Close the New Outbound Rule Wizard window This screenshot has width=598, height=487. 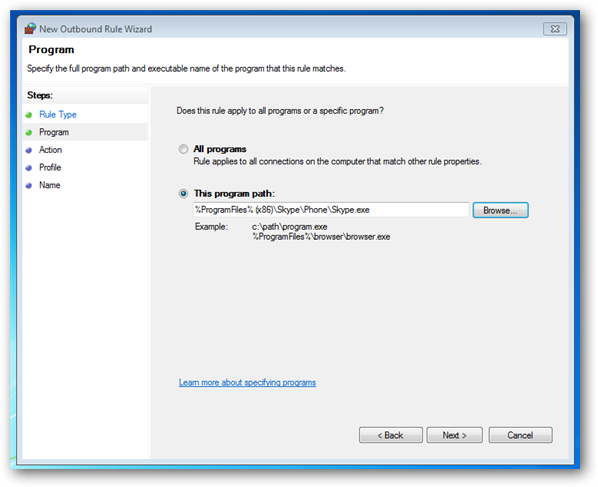555,29
